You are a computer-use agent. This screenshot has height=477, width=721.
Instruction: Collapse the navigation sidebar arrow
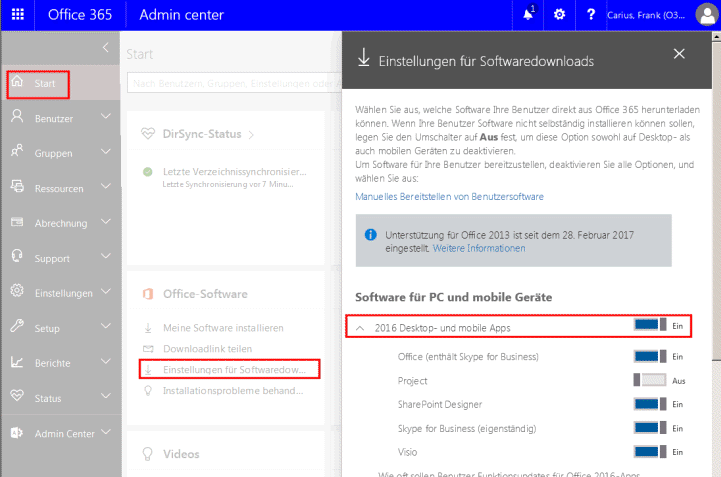(106, 47)
